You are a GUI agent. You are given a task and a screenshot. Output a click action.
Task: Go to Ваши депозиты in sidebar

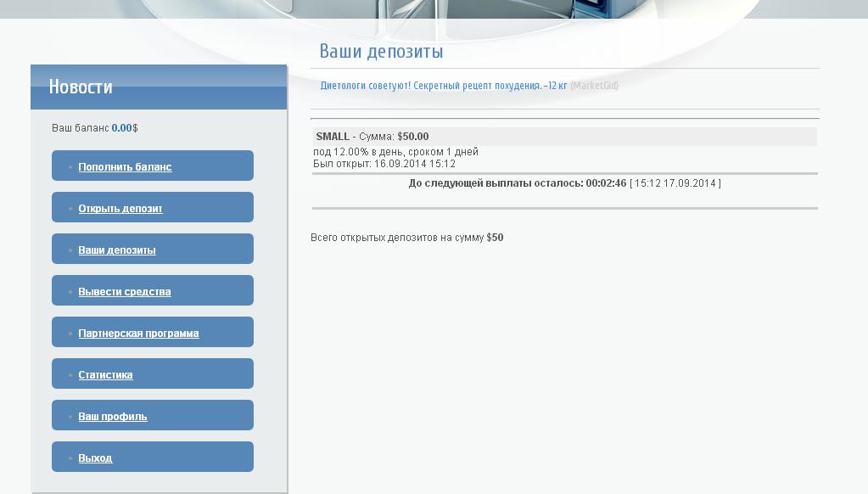tap(117, 250)
